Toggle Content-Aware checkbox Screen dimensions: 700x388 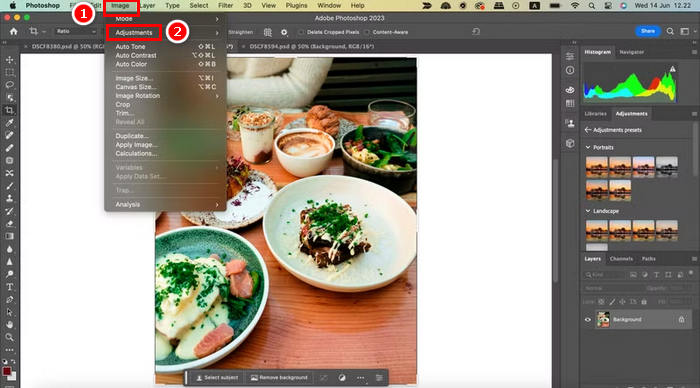pyautogui.click(x=367, y=32)
